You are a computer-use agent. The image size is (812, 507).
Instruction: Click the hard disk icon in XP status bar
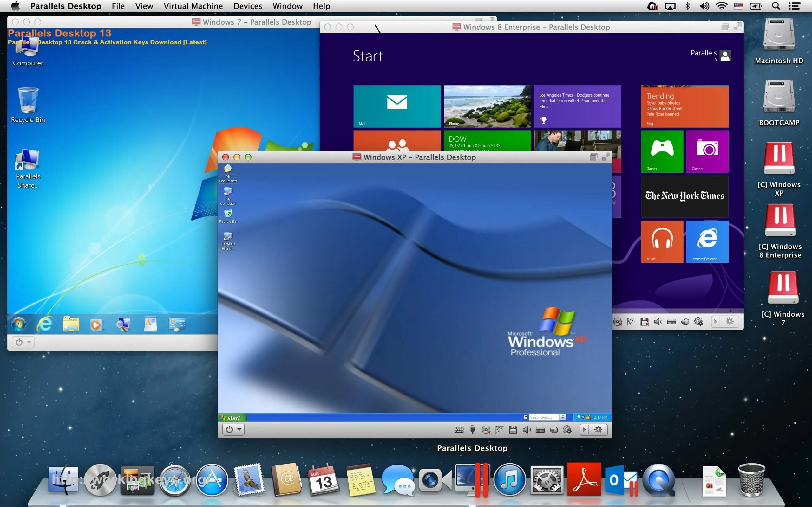[540, 430]
